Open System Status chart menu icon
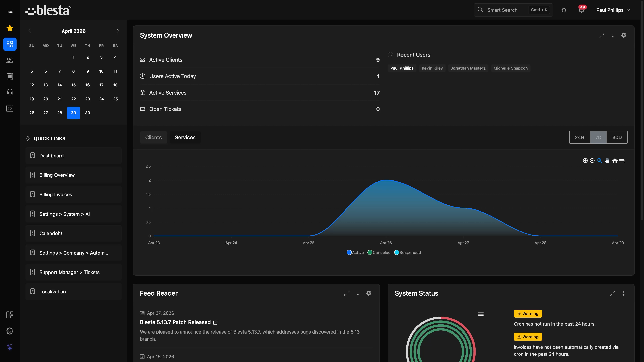644x362 pixels. point(481,314)
